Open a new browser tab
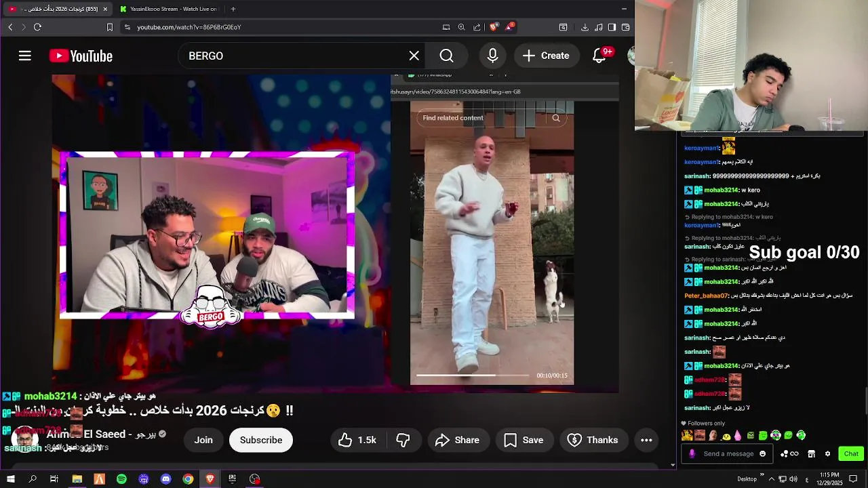The height and width of the screenshot is (488, 868). coord(233,9)
